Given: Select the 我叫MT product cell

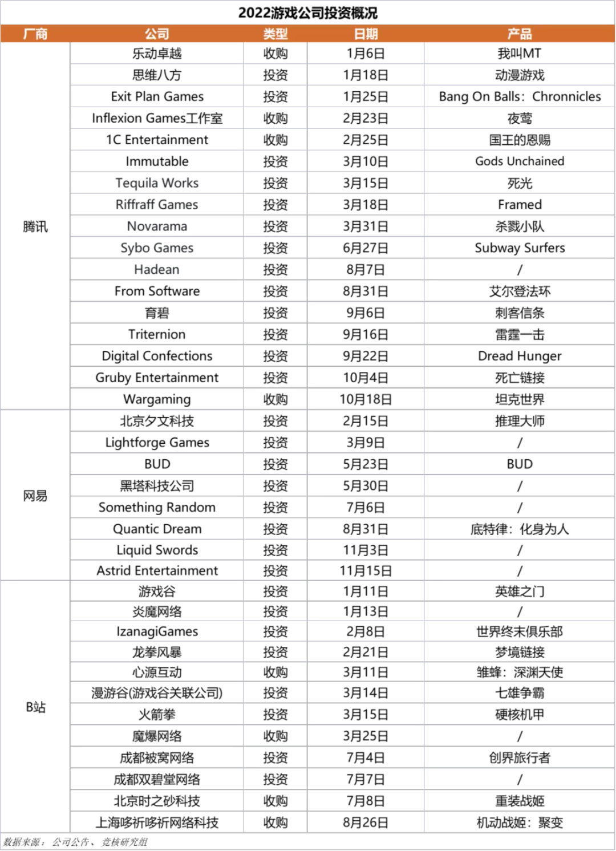Looking at the screenshot, I should click(x=520, y=54).
